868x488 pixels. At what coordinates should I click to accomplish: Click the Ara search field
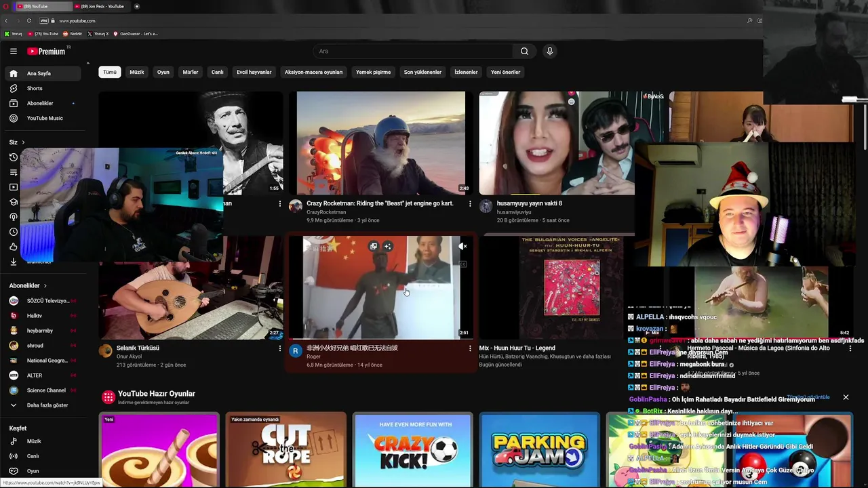point(412,52)
